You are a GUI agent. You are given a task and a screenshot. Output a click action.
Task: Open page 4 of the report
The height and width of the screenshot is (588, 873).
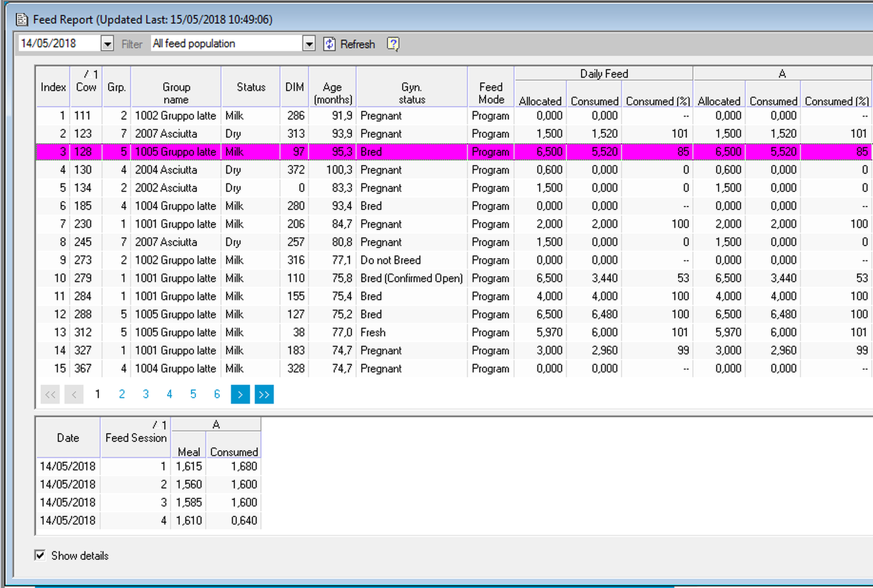tap(169, 394)
